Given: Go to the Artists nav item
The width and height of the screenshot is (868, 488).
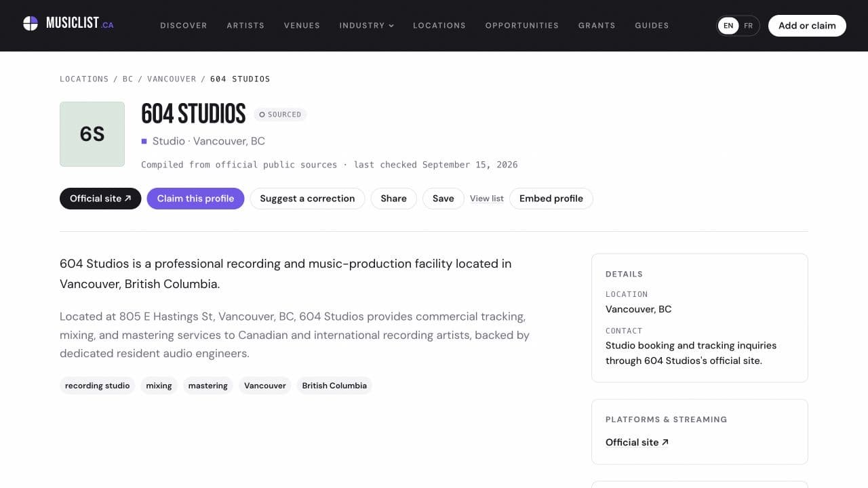Looking at the screenshot, I should 245,26.
